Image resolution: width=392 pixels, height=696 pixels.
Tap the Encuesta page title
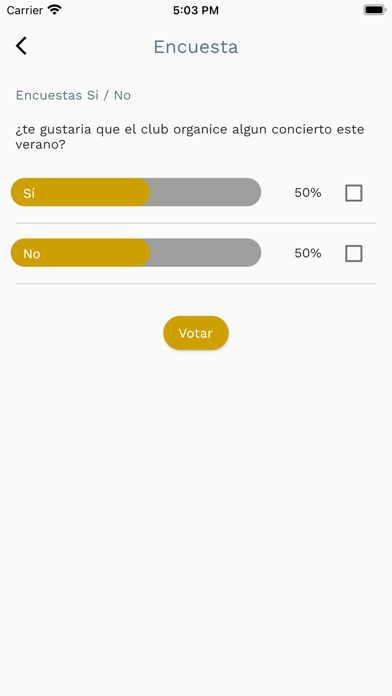[196, 47]
